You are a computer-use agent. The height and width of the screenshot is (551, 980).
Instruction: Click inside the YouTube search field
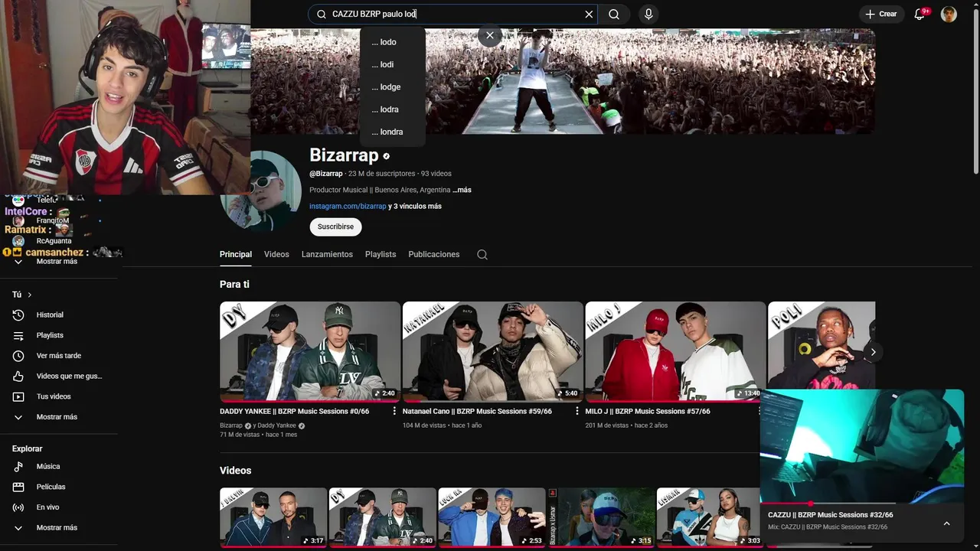click(452, 14)
